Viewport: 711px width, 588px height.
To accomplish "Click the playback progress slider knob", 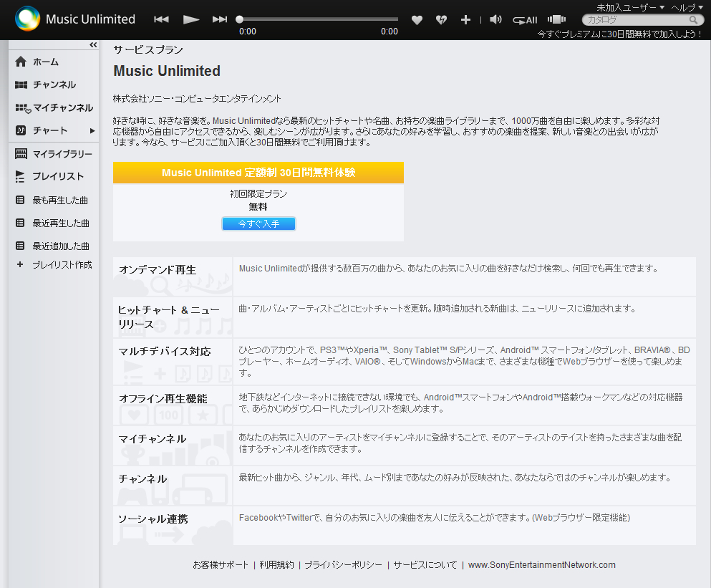I will click(239, 19).
